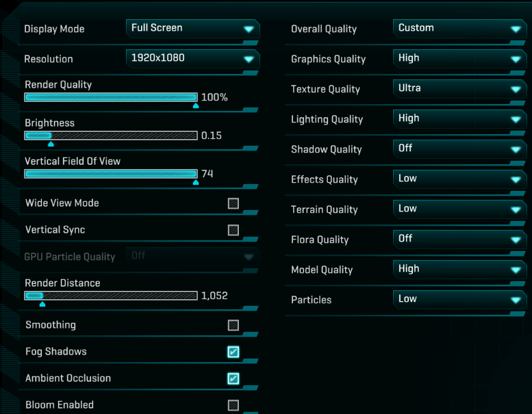Viewport: 532px width, 414px height.
Task: Expand the Lighting Quality dropdown
Action: pyautogui.click(x=459, y=119)
